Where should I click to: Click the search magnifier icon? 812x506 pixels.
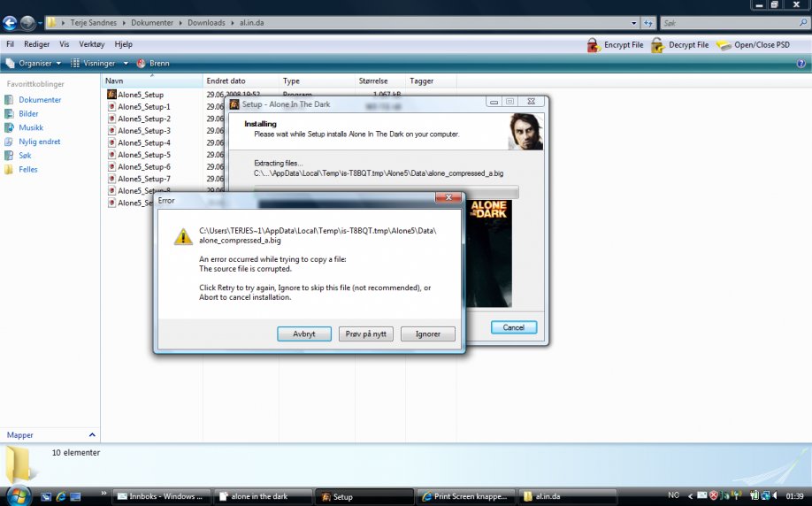coord(802,23)
